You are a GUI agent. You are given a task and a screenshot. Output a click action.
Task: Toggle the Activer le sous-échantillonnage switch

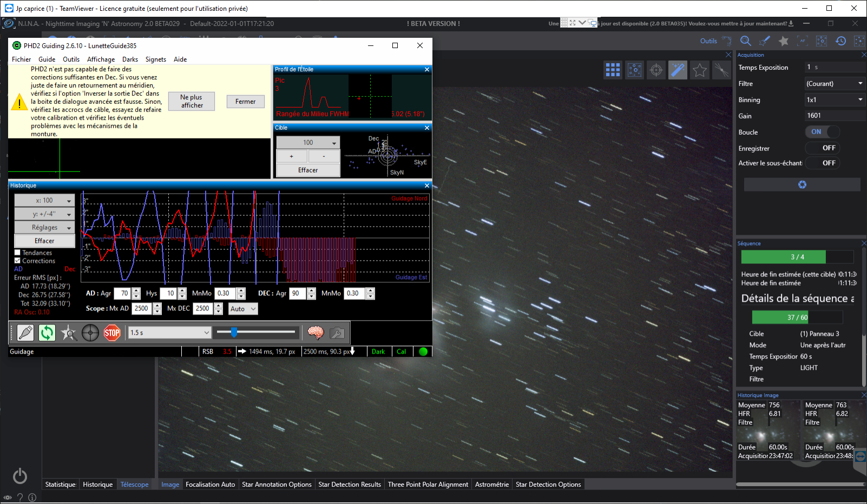[x=823, y=163]
